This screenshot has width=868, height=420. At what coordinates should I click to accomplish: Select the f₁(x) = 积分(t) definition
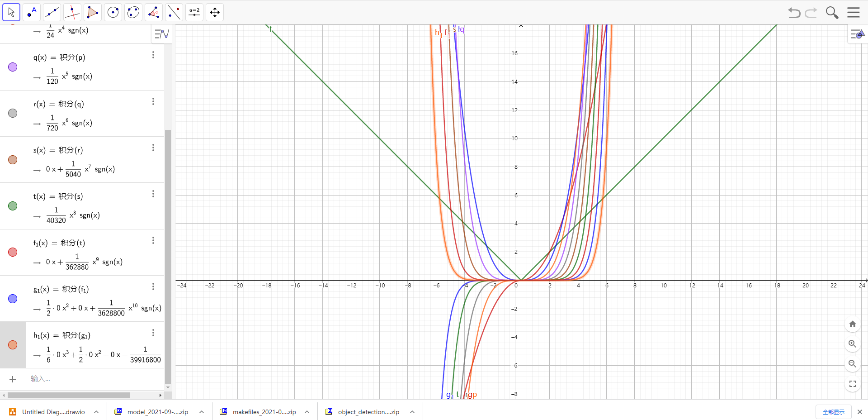[59, 243]
